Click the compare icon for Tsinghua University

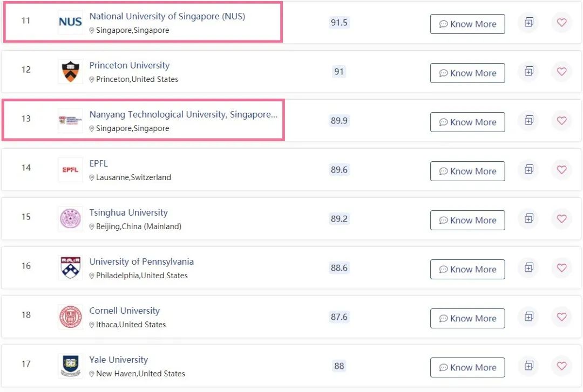pos(528,219)
